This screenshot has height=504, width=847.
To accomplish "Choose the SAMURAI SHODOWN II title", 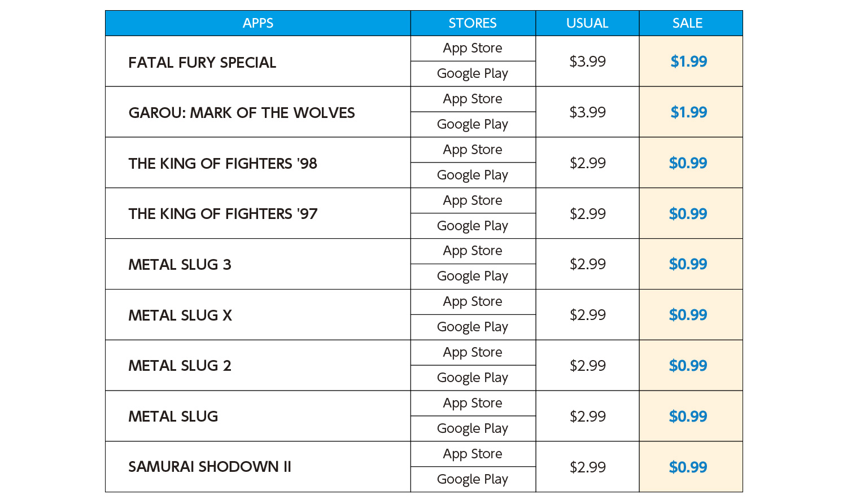I will point(209,467).
